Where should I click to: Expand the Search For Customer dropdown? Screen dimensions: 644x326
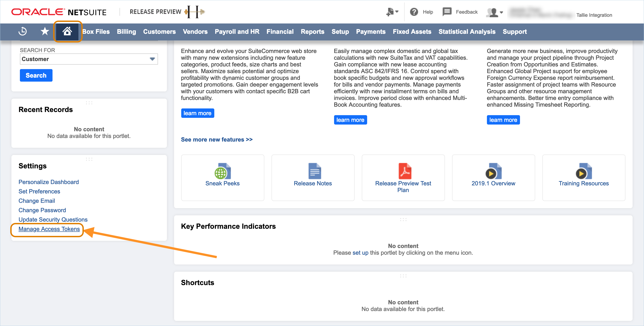coord(89,59)
